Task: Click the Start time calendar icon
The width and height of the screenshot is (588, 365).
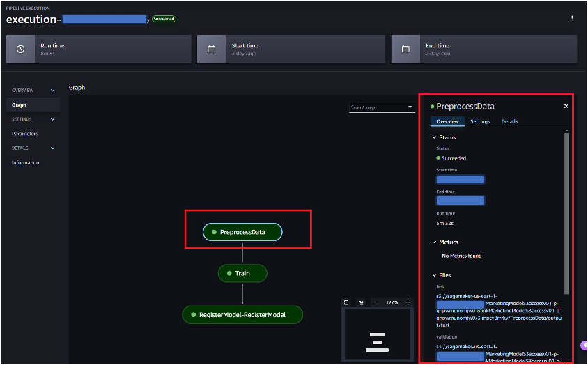Action: (x=212, y=49)
